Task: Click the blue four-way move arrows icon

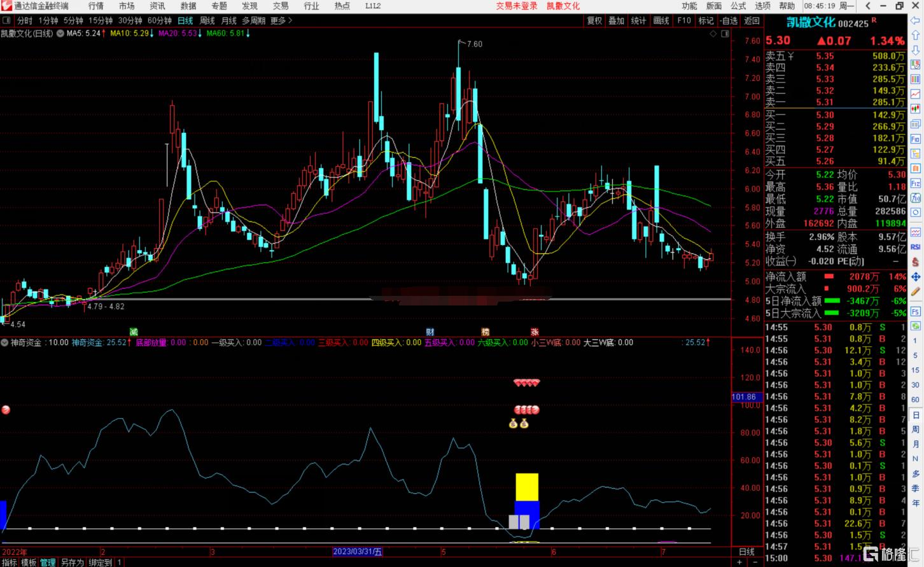Action: [x=916, y=277]
